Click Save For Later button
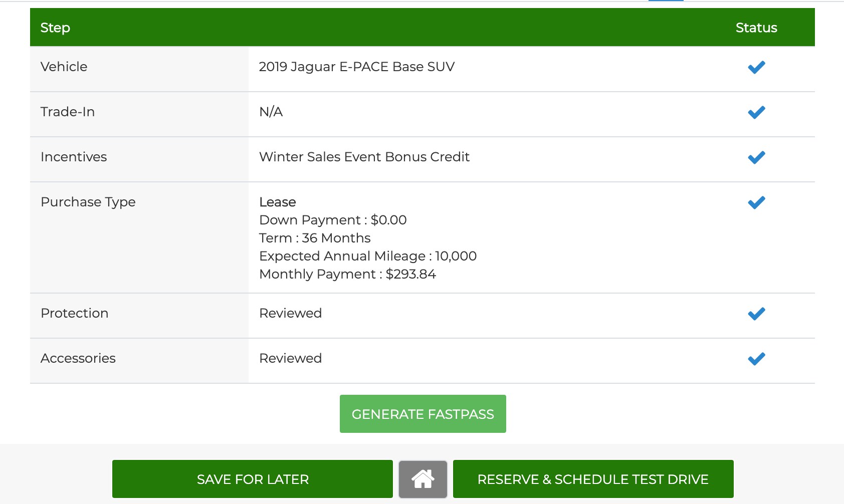Viewport: 844px width, 504px height. (253, 479)
